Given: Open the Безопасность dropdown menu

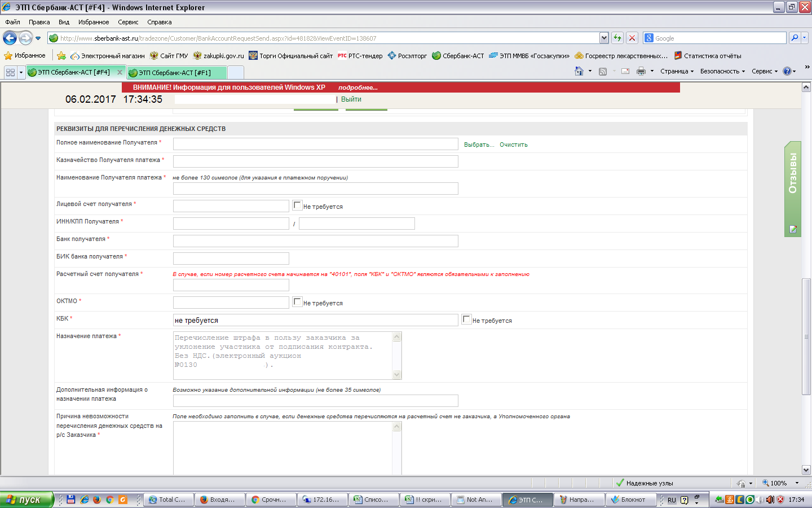Looking at the screenshot, I should pos(722,71).
